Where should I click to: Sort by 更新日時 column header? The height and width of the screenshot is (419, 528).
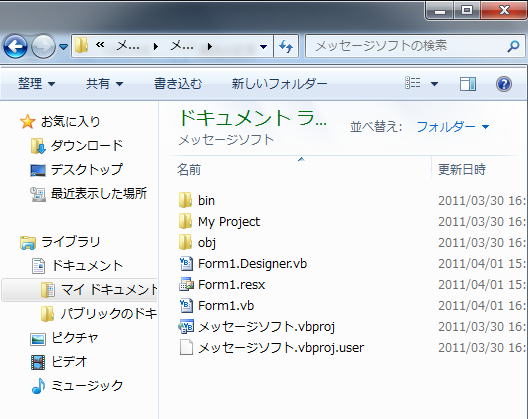462,169
